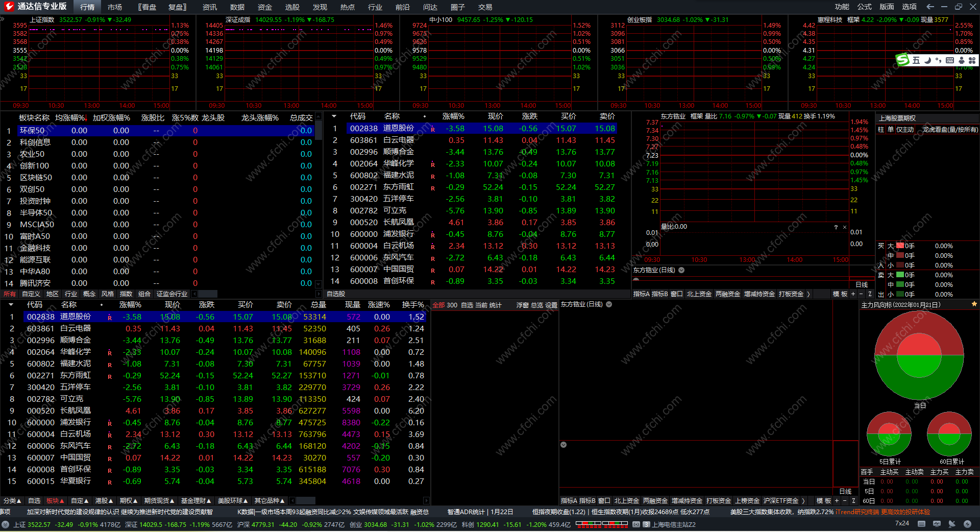This screenshot has height=532, width=980.
Task: Click the R margin mark beside 道恩股份 in upper list
Action: (x=433, y=130)
